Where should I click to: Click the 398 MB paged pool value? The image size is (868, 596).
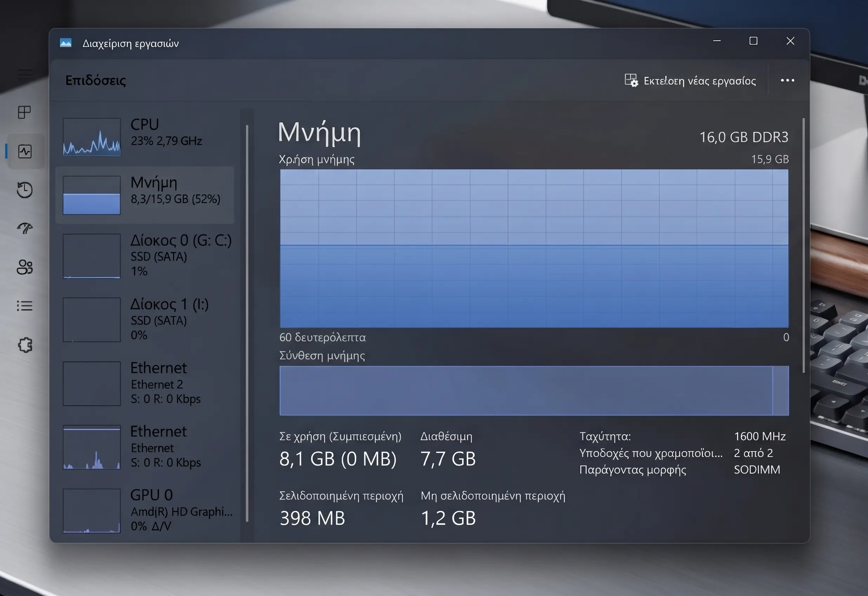(312, 518)
